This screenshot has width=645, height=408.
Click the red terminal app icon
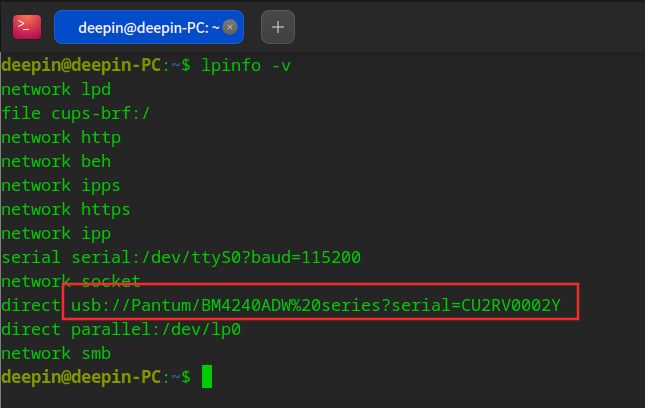click(27, 27)
